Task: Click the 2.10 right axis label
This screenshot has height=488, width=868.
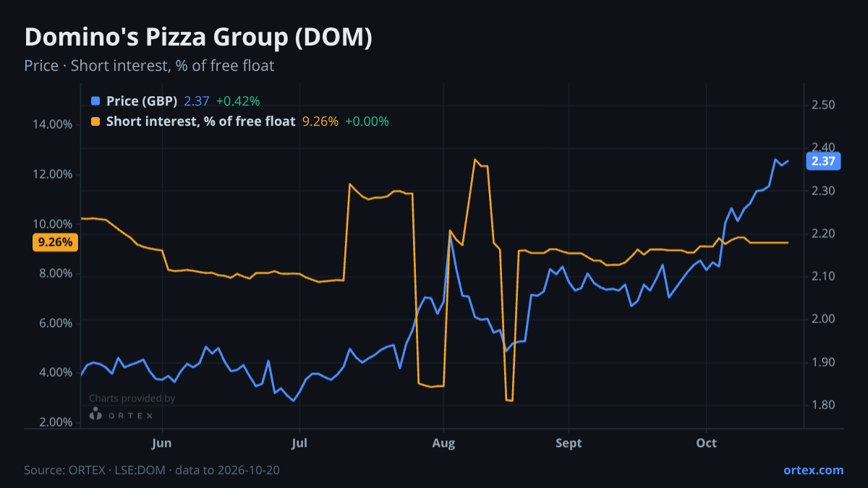Action: [x=824, y=276]
